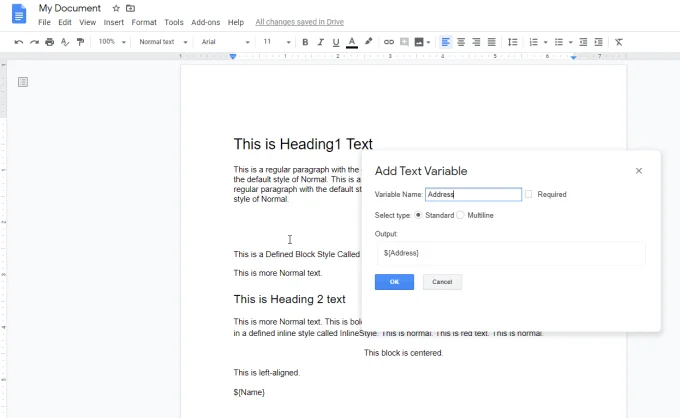The width and height of the screenshot is (680, 418).
Task: Open line spacing options
Action: point(512,42)
